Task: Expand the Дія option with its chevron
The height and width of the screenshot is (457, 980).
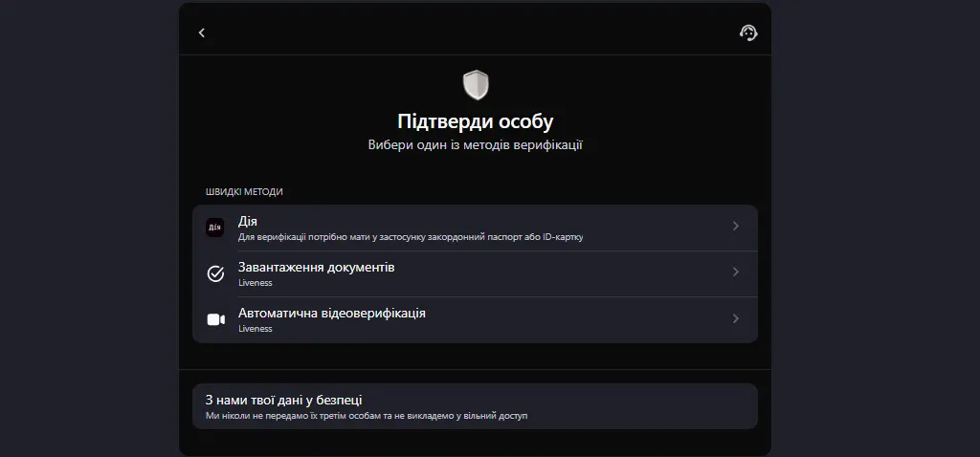Action: 735,227
